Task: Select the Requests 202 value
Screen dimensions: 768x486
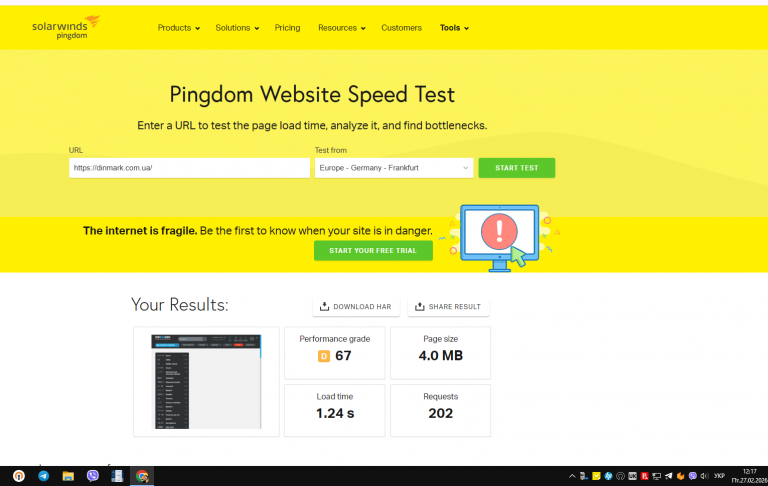Action: tap(440, 413)
